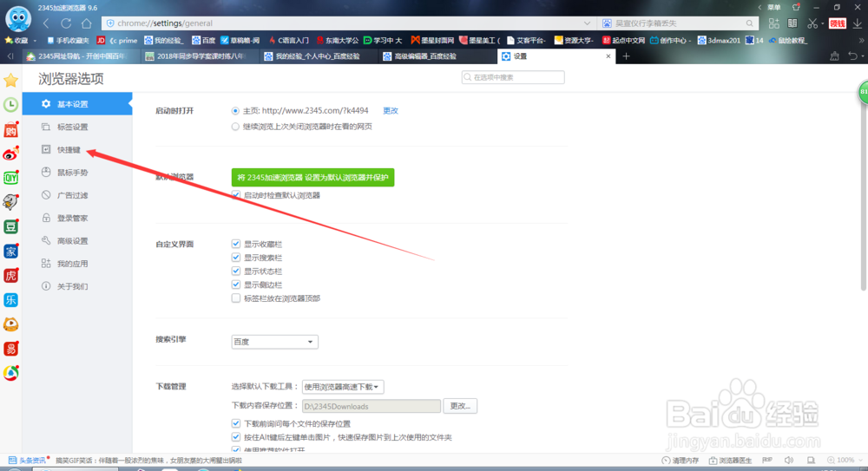Click the 更改... download location button
Screen dimensions: 868x471
tap(460, 406)
